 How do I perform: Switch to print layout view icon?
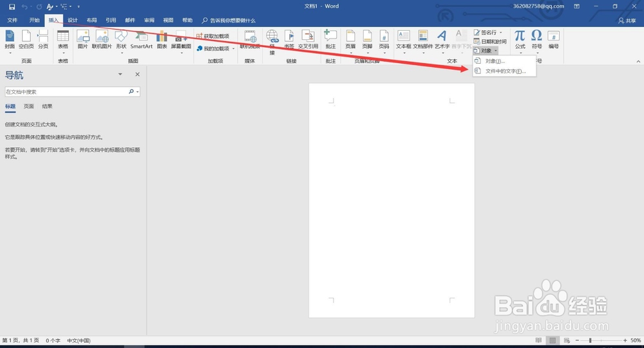click(x=553, y=340)
